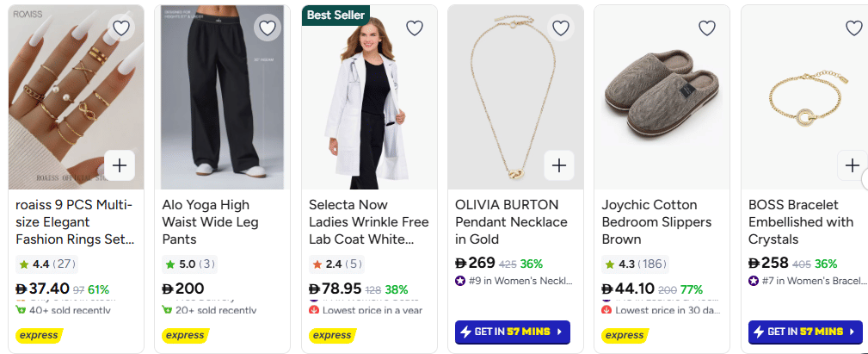Viewport: 868px width, 354px height.
Task: Click 'Get in 57 mins' on BOSS bracelet
Action: (804, 332)
